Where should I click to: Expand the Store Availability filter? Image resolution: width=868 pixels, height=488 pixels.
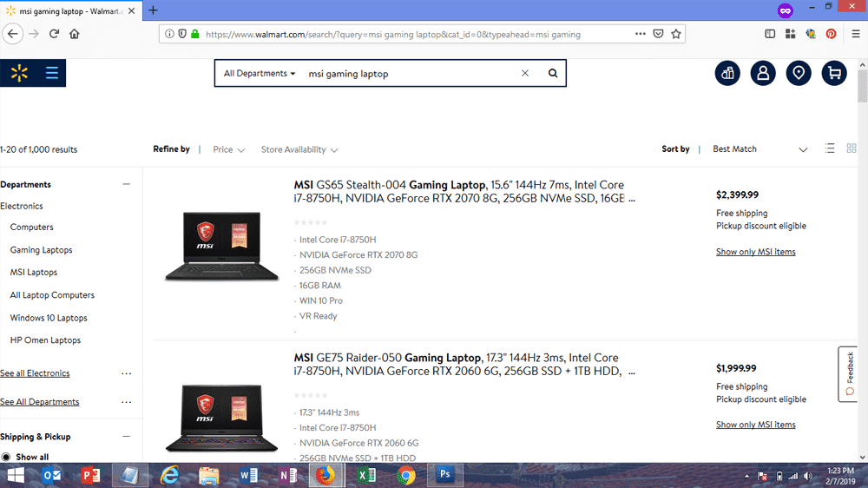299,149
